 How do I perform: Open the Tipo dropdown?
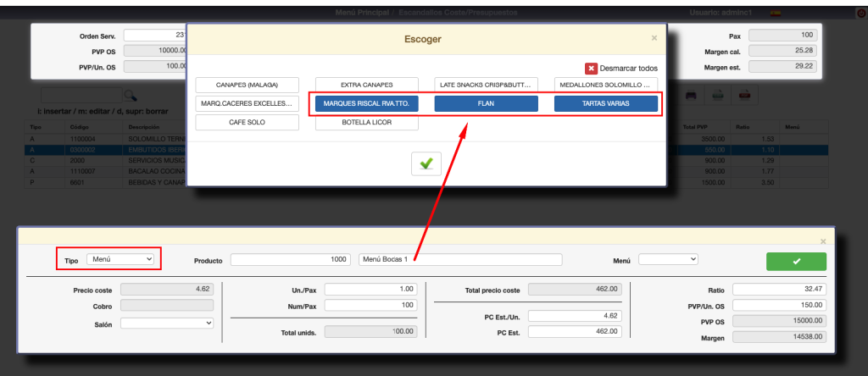120,258
